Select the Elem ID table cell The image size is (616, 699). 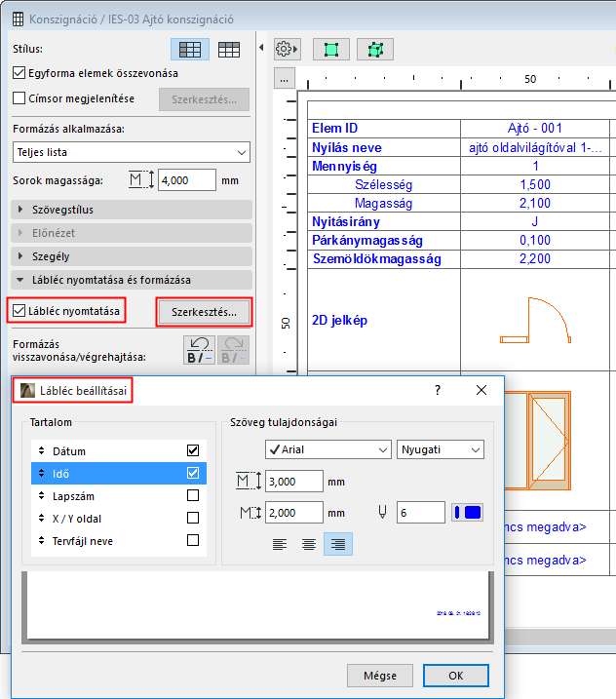[384, 129]
